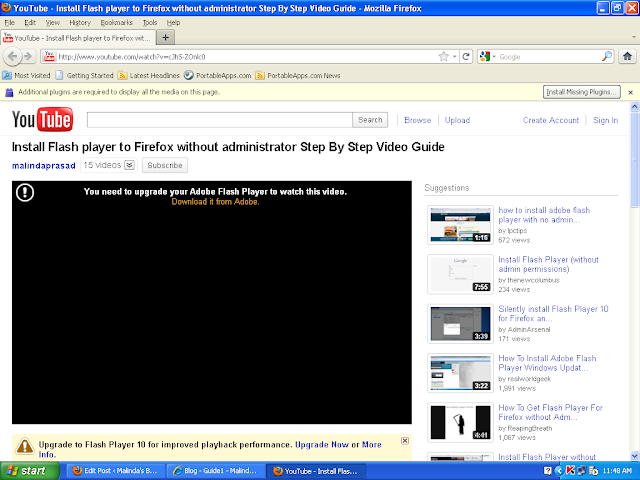Open thumbnail of 3:39 AdminArsenal video
The height and width of the screenshot is (480, 640).
[460, 324]
